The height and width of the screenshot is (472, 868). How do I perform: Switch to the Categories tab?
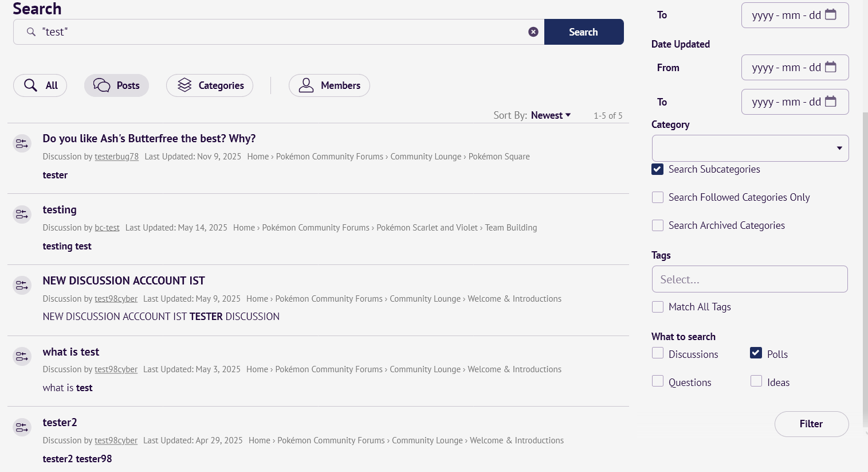coord(210,85)
